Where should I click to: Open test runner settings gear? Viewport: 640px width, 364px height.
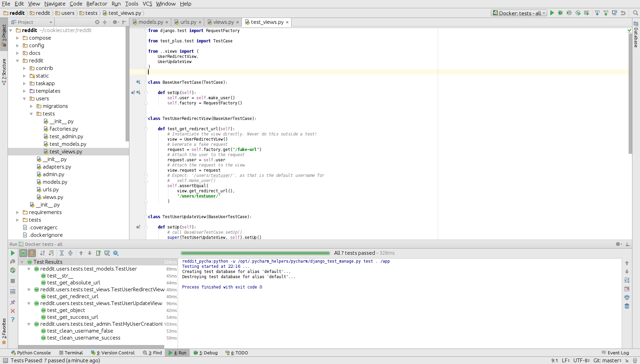tap(116, 253)
